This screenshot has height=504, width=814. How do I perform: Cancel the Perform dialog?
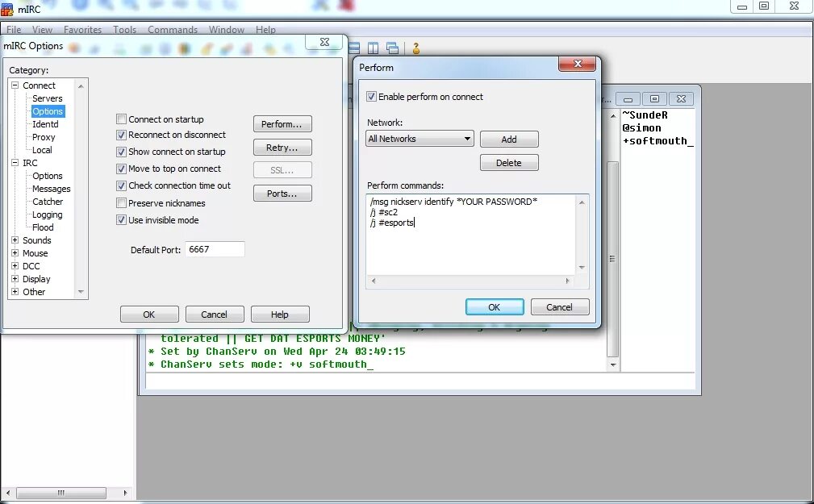(560, 306)
